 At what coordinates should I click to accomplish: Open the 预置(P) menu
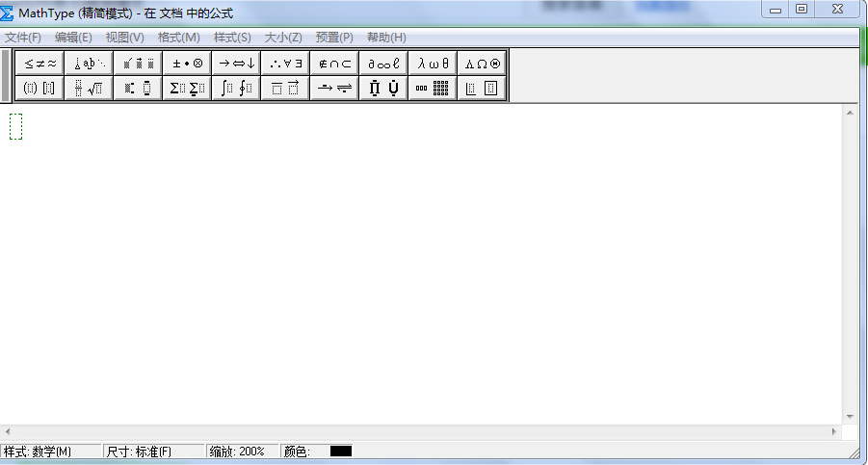pyautogui.click(x=334, y=38)
